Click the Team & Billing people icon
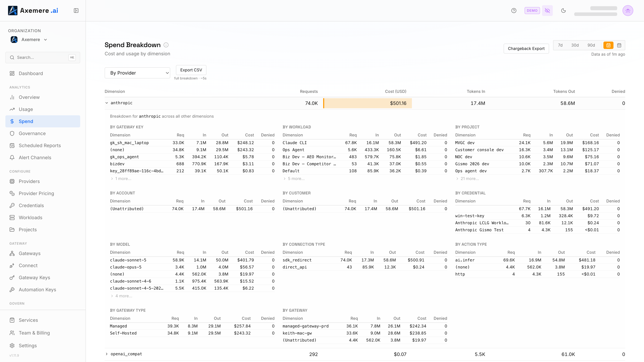 pyautogui.click(x=12, y=333)
